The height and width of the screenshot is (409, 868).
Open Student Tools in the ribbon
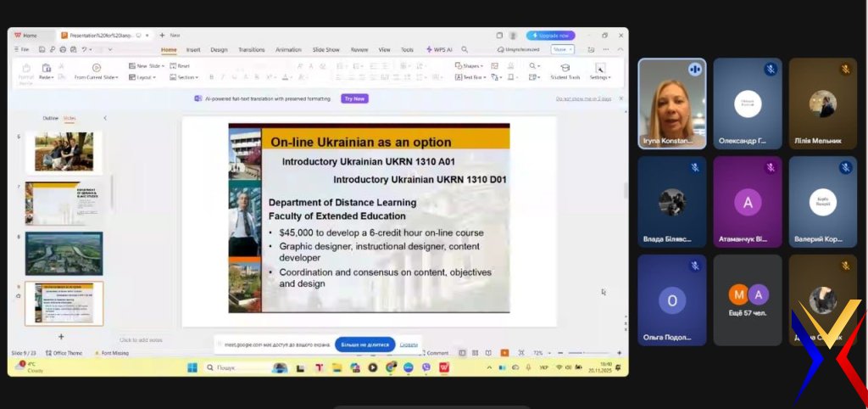pyautogui.click(x=565, y=71)
